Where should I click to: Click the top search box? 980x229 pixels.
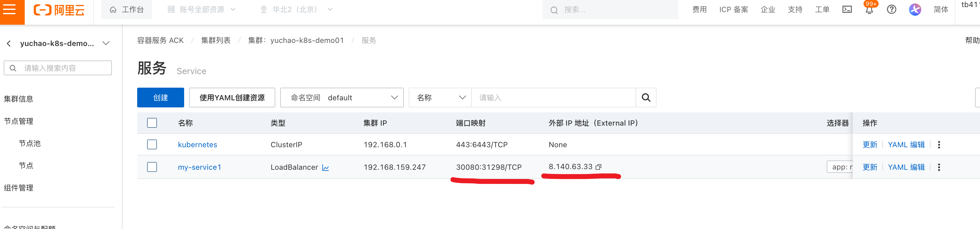click(x=610, y=10)
